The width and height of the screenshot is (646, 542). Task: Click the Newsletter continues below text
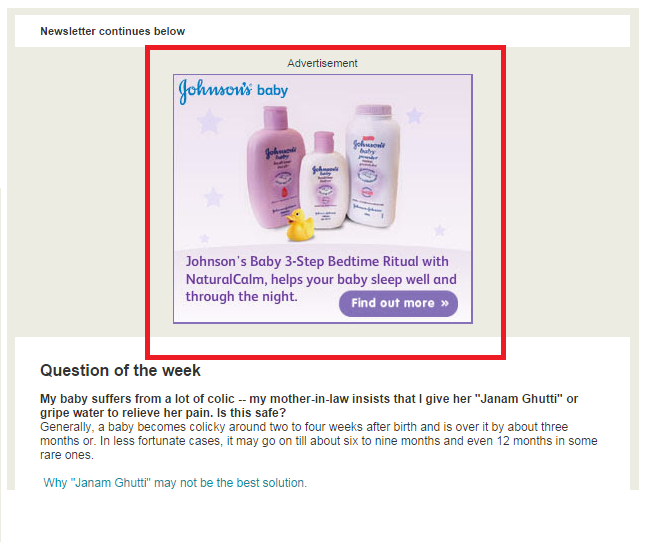112,31
